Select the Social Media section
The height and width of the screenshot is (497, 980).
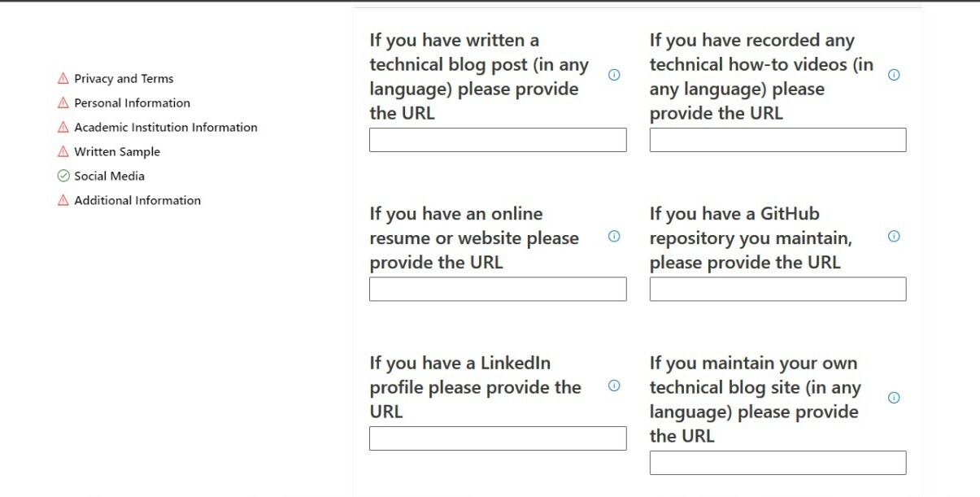click(x=109, y=176)
